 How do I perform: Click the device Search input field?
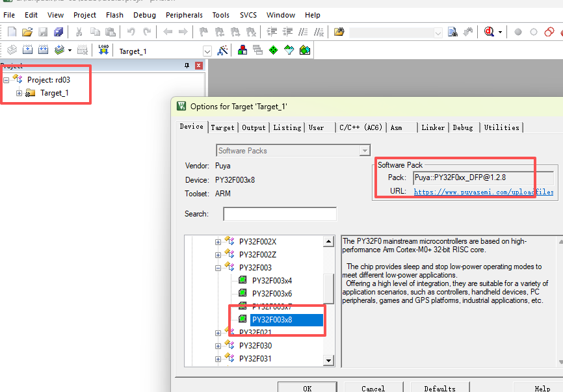tap(280, 214)
